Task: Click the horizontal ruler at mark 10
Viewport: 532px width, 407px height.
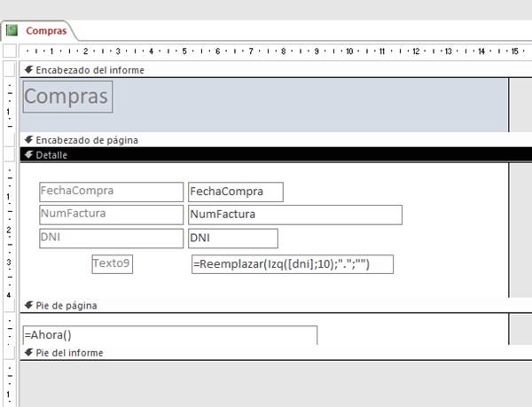Action: [349, 51]
